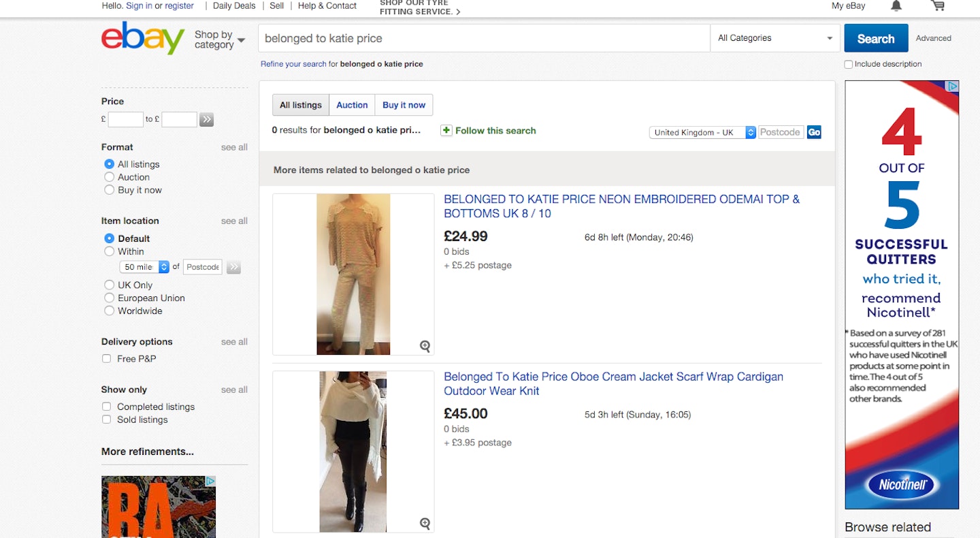Image resolution: width=980 pixels, height=538 pixels.
Task: Click the Go button beside Postcode
Action: [814, 132]
